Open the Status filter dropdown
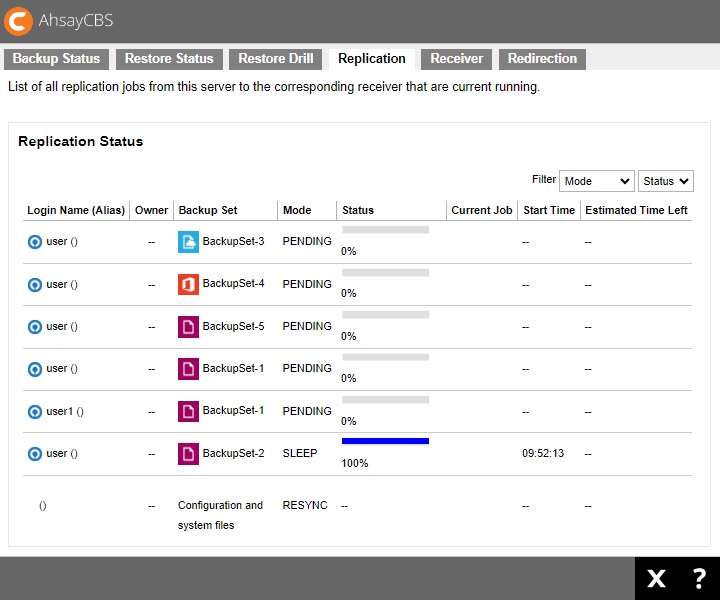 click(x=665, y=181)
